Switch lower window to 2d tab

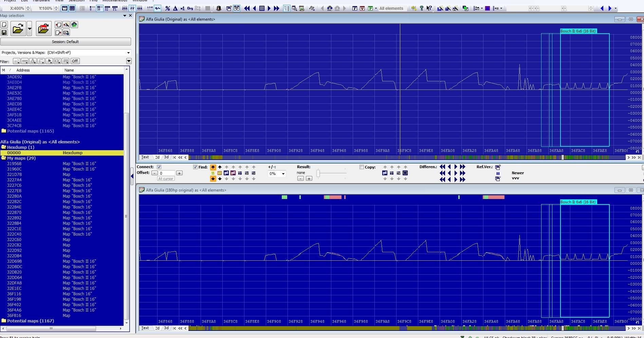click(157, 328)
